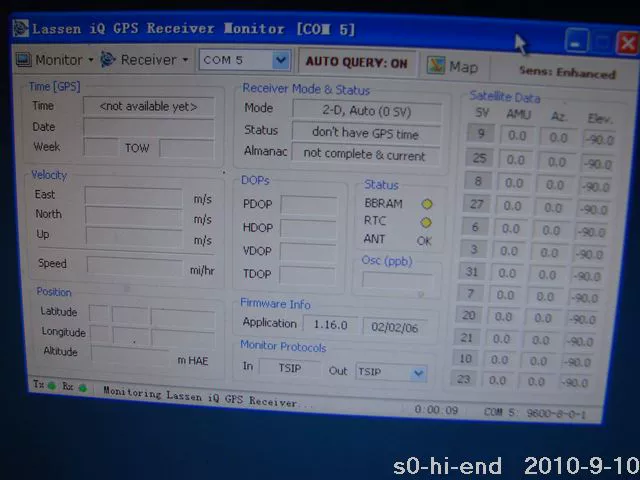Screen dimensions: 640x480
Task: Expand the Out protocol TSIP dropdown
Action: point(418,373)
